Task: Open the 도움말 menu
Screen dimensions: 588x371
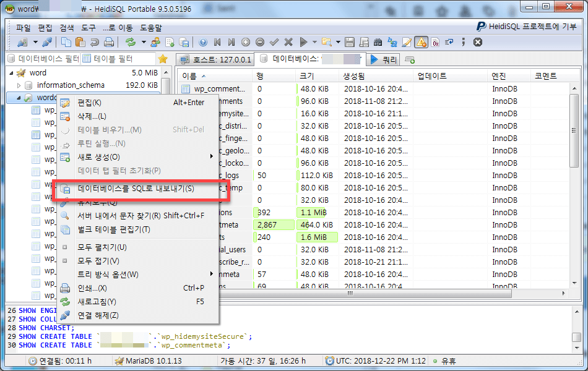Action: [x=151, y=28]
